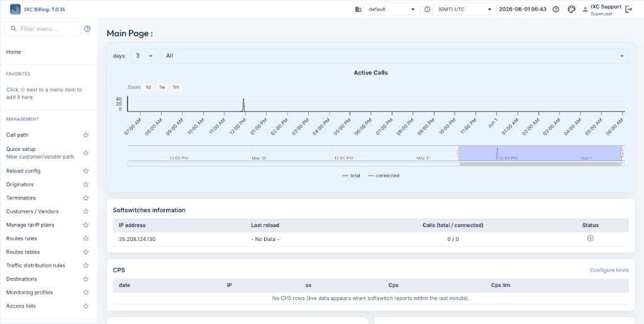644x324 pixels.
Task: Favorite the Call path menu item star
Action: click(x=86, y=135)
